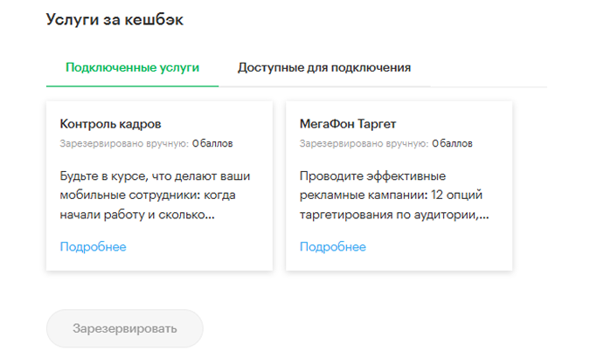Switch to the Подключенные услуги tab
This screenshot has width=590, height=364.
click(133, 67)
